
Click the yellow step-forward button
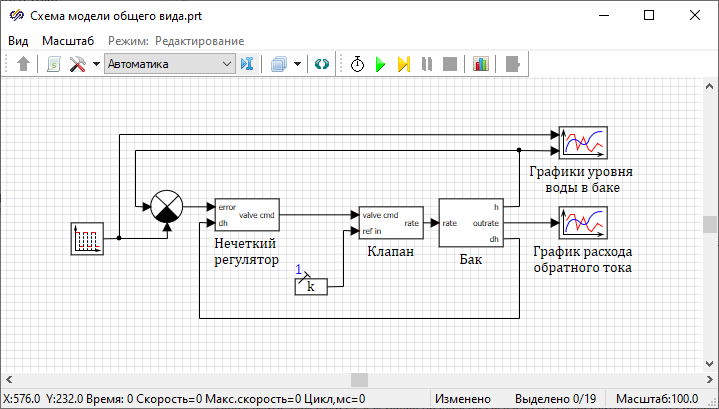point(403,64)
